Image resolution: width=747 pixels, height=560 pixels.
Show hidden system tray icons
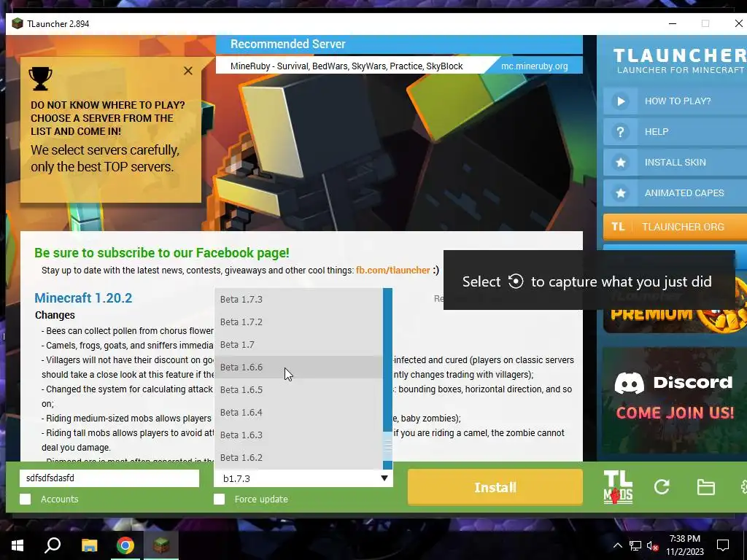click(x=617, y=545)
